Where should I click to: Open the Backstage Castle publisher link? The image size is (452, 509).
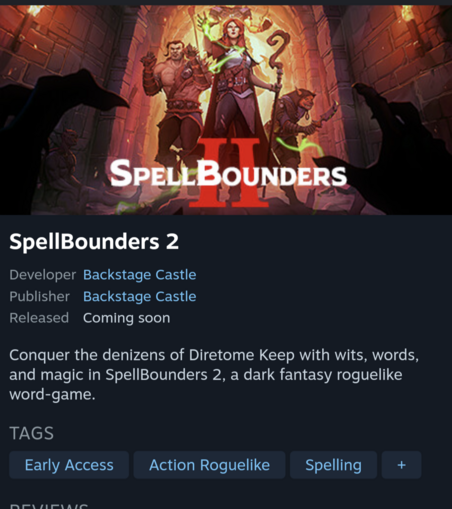139,296
